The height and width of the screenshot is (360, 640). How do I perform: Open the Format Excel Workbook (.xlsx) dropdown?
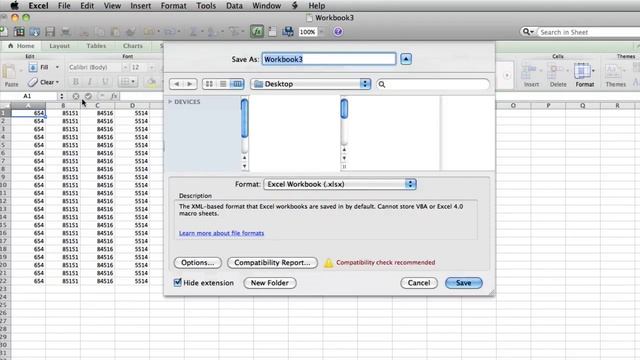point(340,184)
